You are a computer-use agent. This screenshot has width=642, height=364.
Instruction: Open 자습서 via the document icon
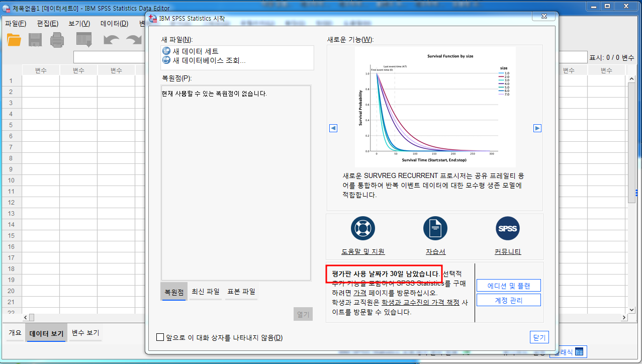pos(435,228)
